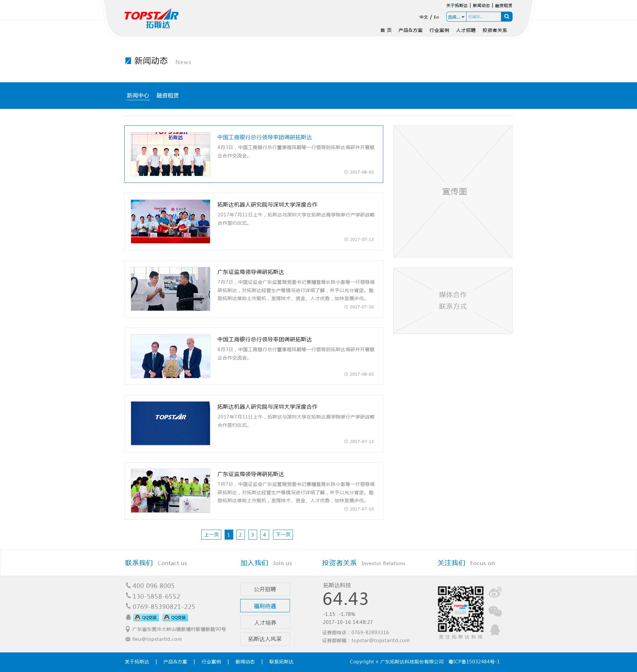Open thumbnail of two men talking near robot

coord(171,289)
